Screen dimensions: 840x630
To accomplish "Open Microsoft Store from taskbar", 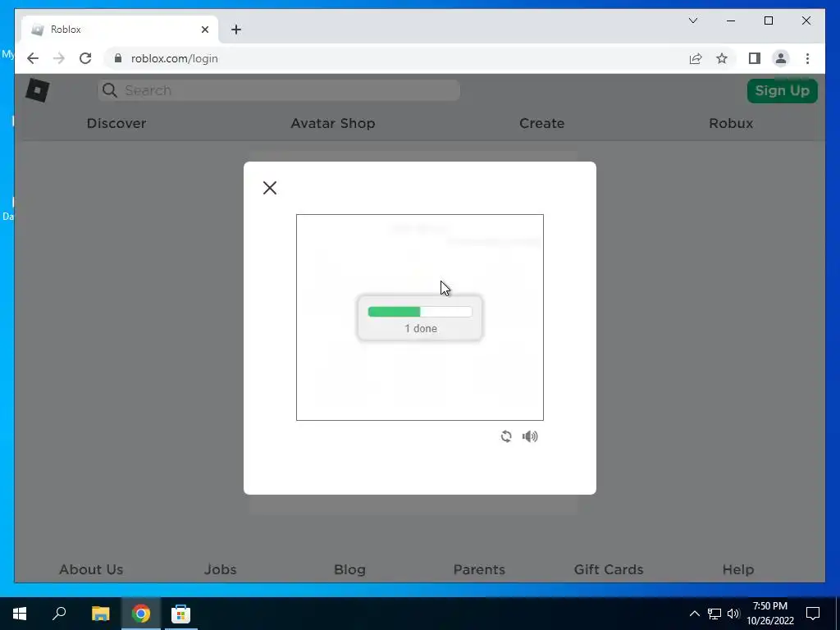I will click(x=181, y=614).
